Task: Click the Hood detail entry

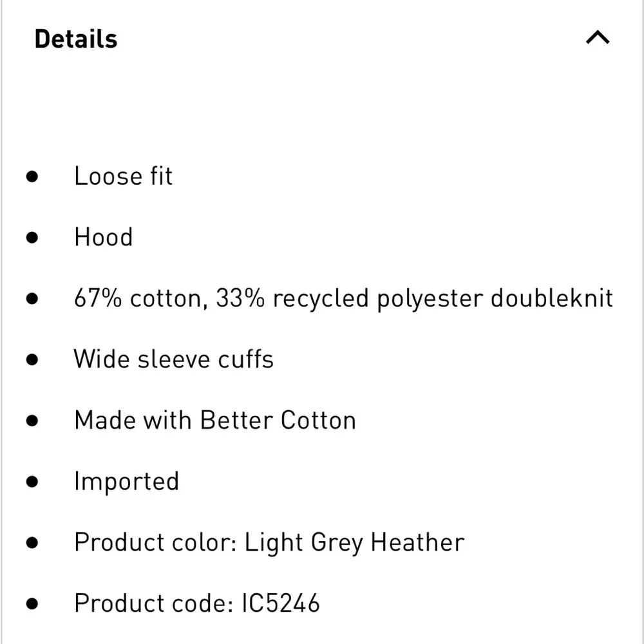Action: point(103,237)
